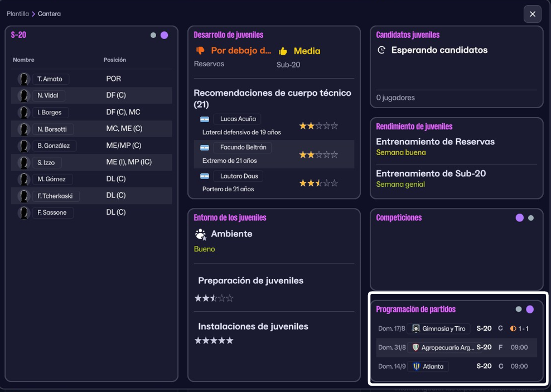Click Facundo Beltrán's star rating

point(318,154)
